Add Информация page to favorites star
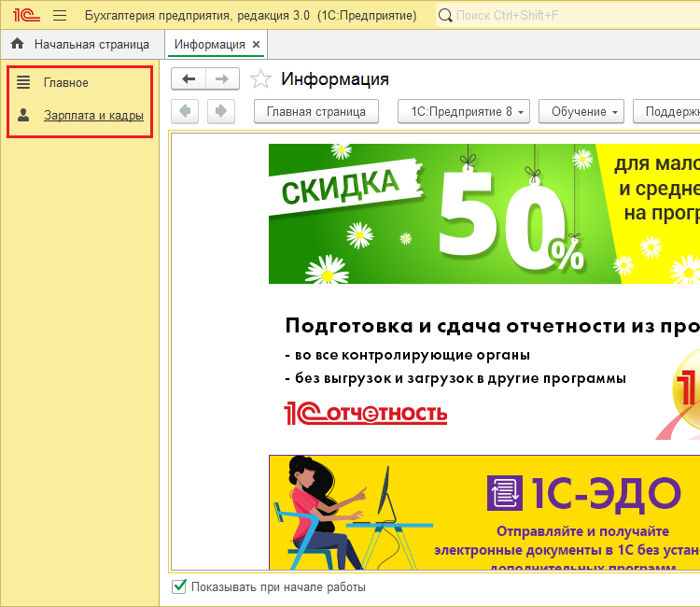Screen dimensions: 700x607 [261, 79]
